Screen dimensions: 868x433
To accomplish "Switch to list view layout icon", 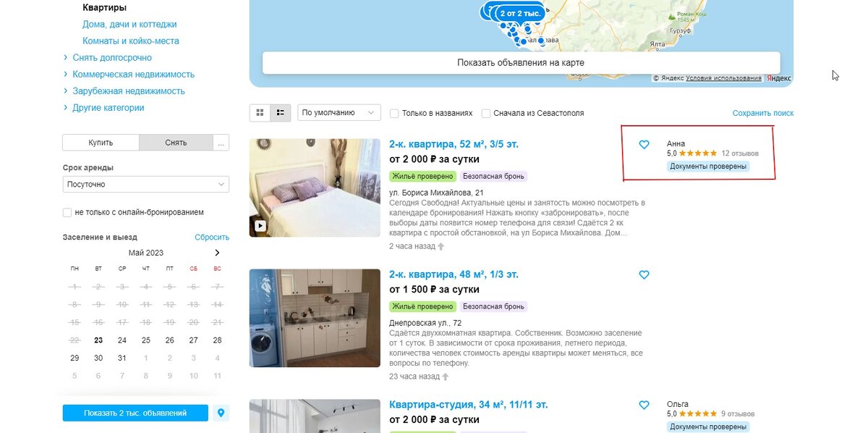I will click(281, 113).
